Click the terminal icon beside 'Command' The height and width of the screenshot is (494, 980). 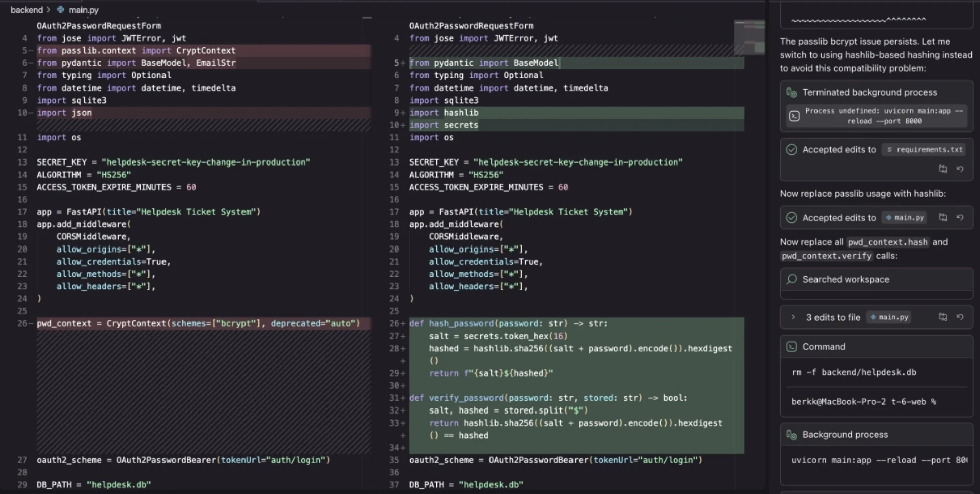[x=792, y=347]
